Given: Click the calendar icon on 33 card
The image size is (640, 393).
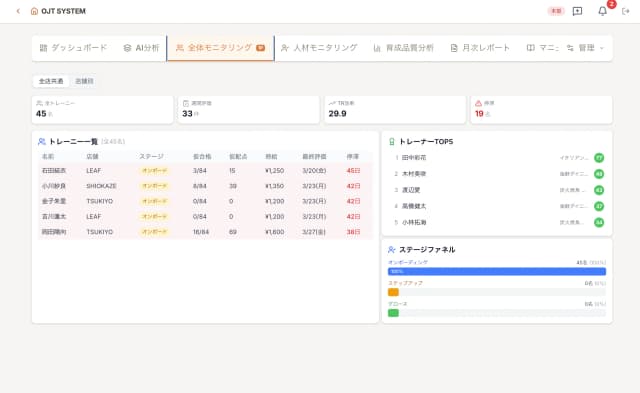Looking at the screenshot, I should 186,103.
